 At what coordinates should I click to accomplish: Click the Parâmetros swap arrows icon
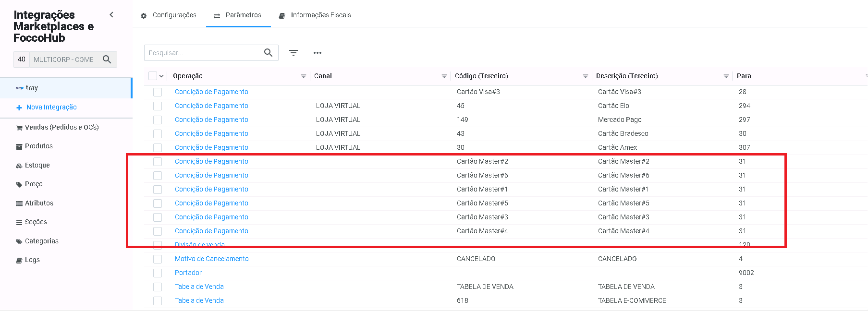click(x=217, y=16)
